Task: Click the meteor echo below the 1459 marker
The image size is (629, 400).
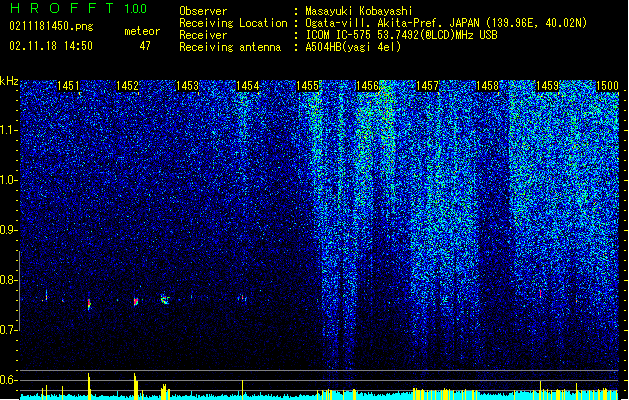Action: [540, 294]
